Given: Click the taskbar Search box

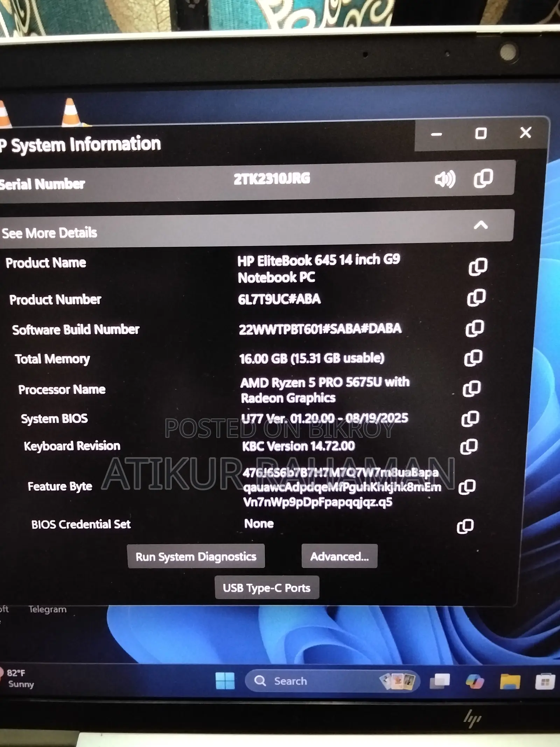Looking at the screenshot, I should click(x=332, y=681).
